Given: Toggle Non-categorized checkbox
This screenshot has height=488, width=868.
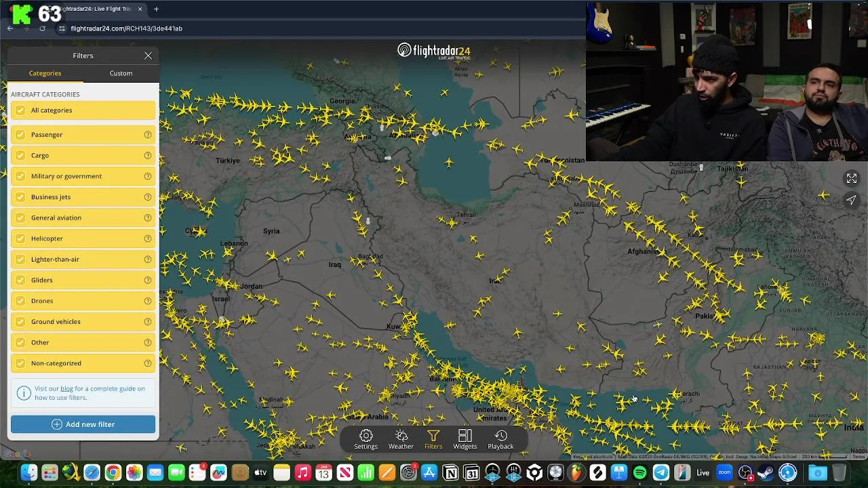Looking at the screenshot, I should click(20, 363).
